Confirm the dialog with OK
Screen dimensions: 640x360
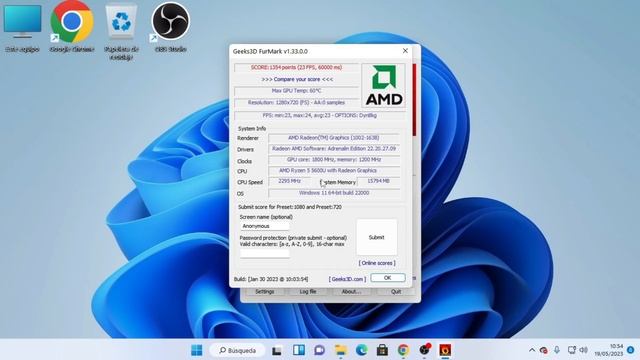point(387,278)
